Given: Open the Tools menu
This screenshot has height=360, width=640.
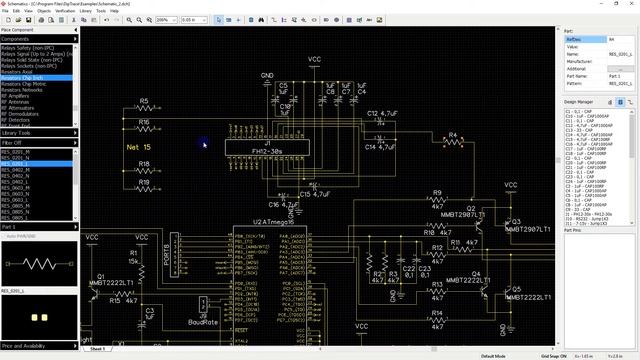Looking at the screenshot, I should [101, 11].
